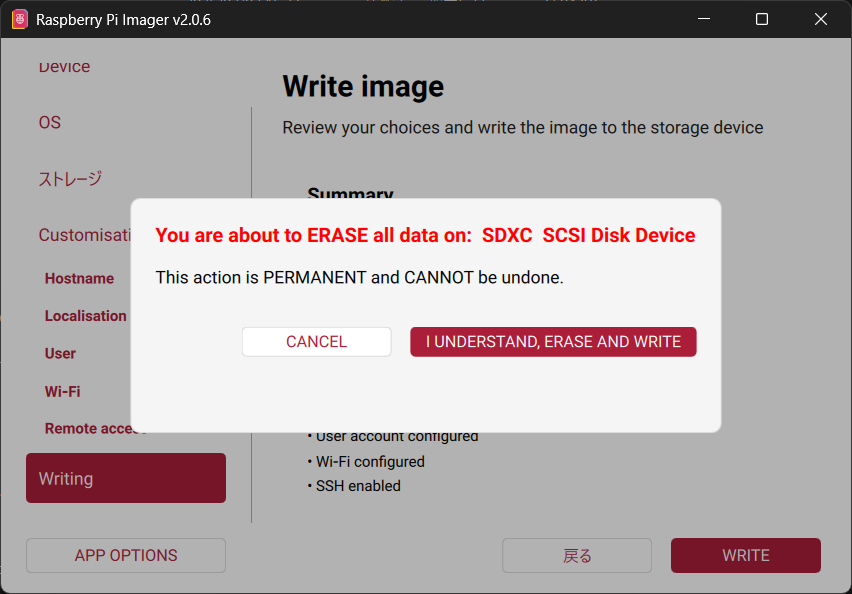Jump to Hostname settings

(79, 278)
